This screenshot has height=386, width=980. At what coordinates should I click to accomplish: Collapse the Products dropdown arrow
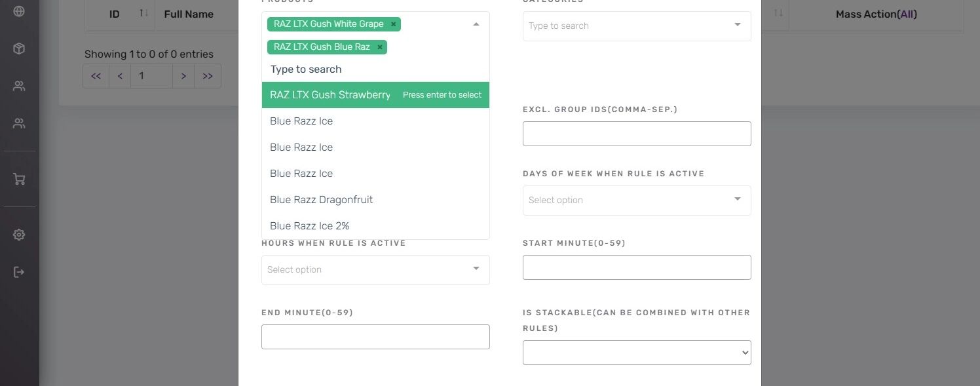[476, 24]
